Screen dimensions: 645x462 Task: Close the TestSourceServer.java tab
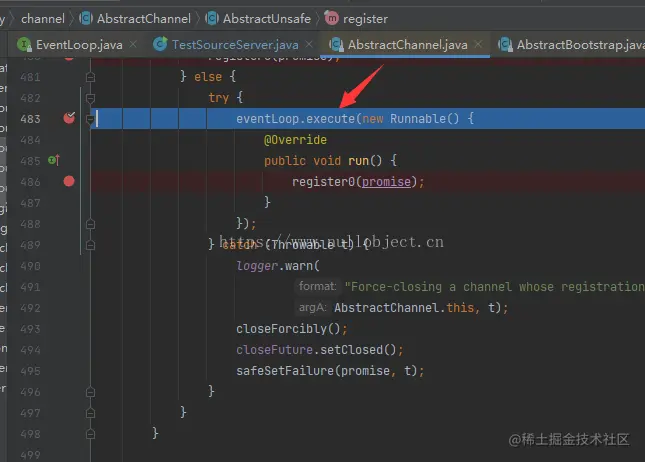pyautogui.click(x=309, y=44)
